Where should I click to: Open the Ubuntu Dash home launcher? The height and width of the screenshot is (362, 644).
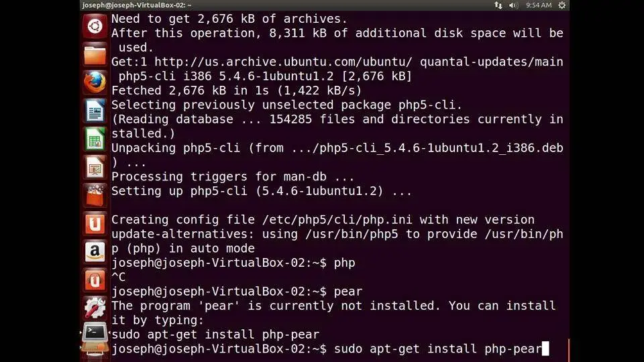tap(95, 26)
